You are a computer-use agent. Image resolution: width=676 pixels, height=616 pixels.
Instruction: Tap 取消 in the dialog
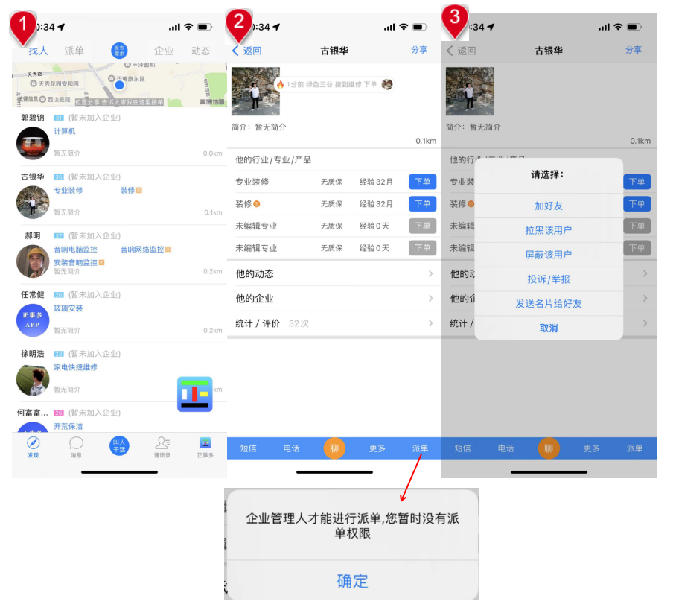(x=549, y=328)
